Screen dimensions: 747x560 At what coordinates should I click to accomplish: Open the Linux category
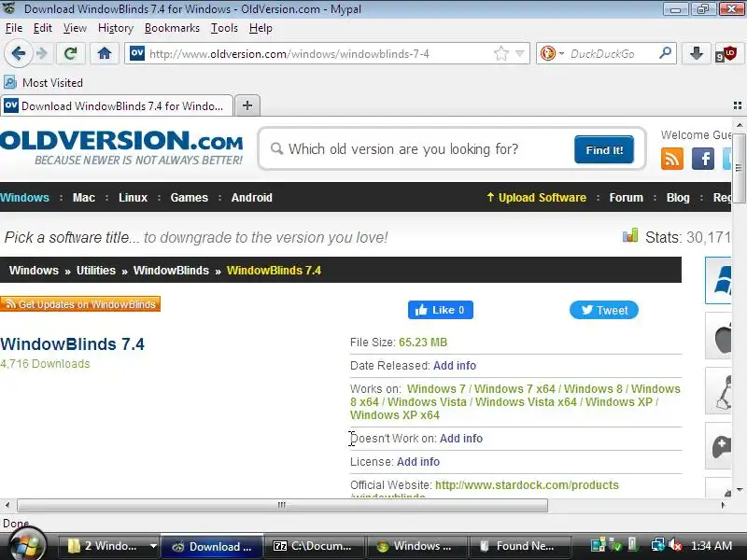point(133,197)
